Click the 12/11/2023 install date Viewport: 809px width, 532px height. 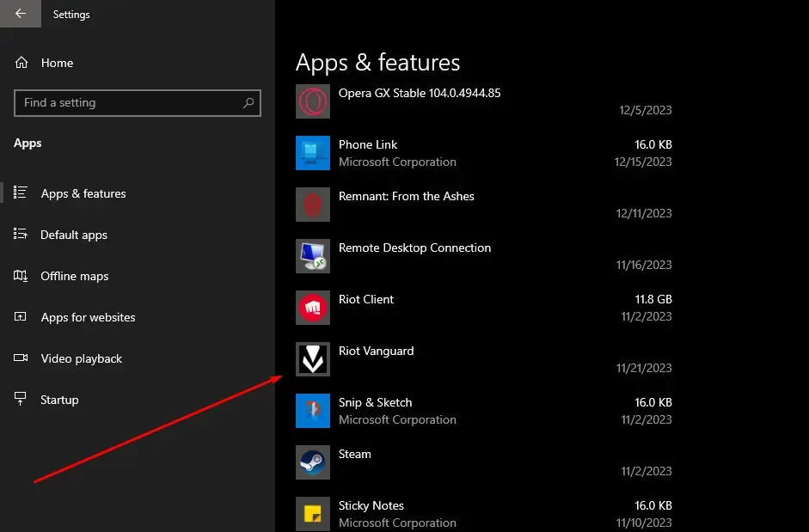(644, 213)
